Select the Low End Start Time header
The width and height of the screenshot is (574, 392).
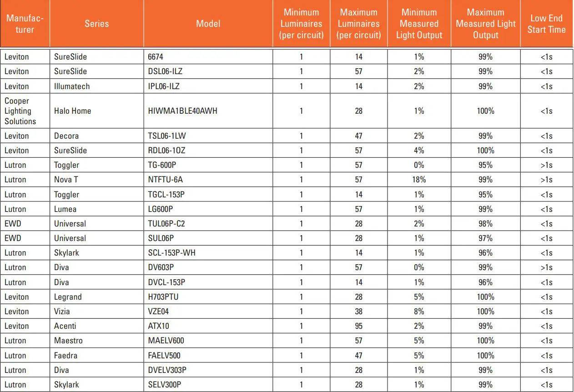coord(546,24)
